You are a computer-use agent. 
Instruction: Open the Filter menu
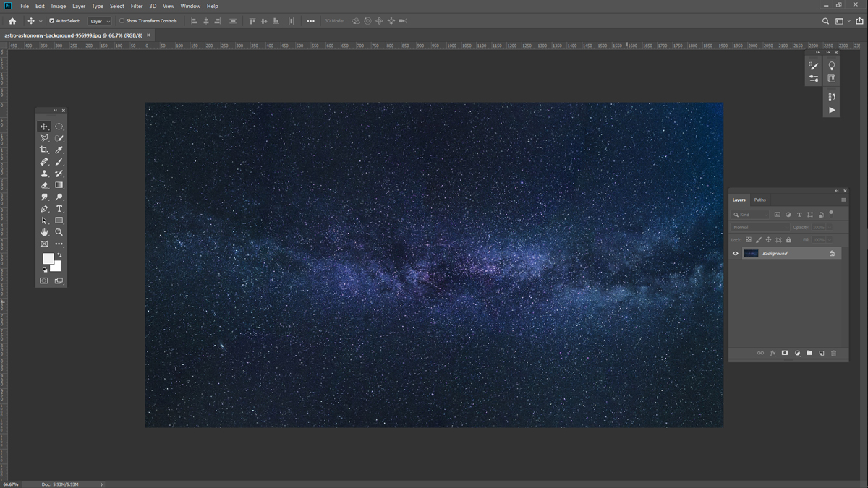[x=137, y=6]
